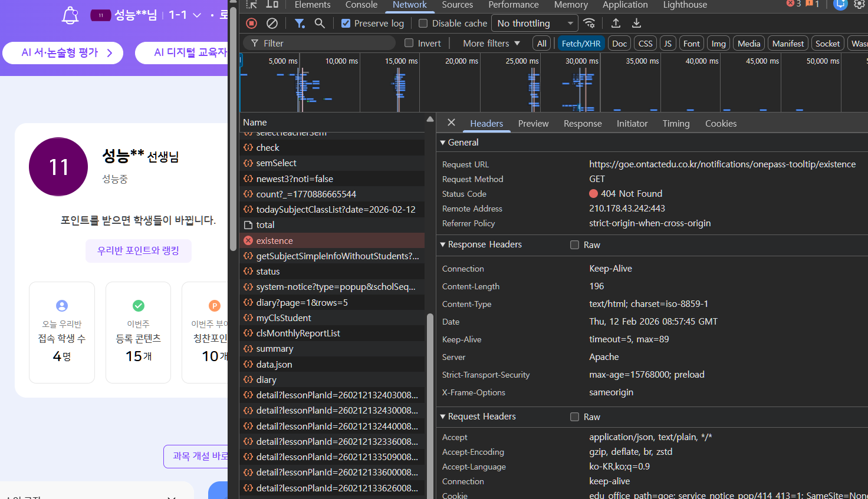Clear the network log
This screenshot has width=868, height=499.
[x=272, y=24]
